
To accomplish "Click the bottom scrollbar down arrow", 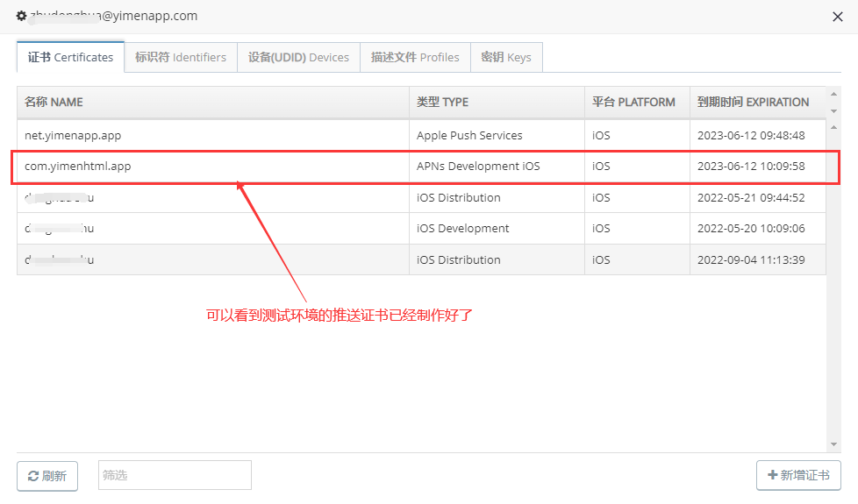I will point(833,444).
